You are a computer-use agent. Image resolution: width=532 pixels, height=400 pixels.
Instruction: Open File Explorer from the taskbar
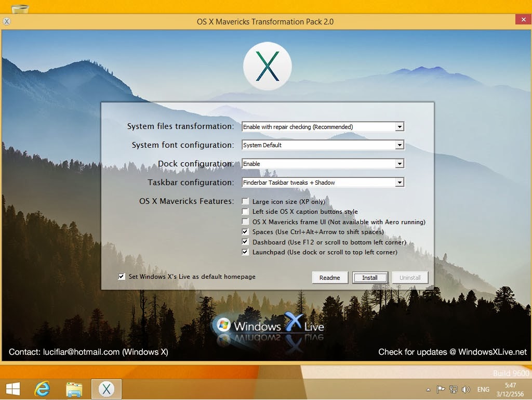click(74, 389)
